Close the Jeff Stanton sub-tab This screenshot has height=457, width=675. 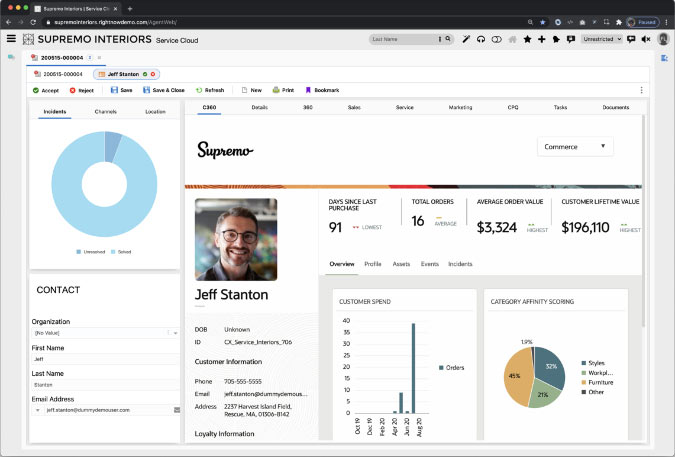click(x=153, y=74)
